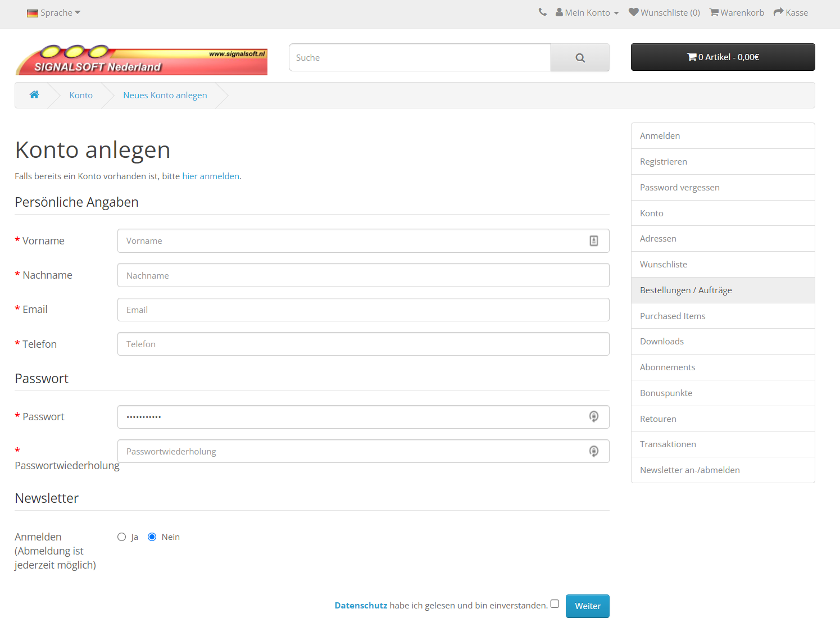Click Konto breadcrumb link
The image size is (840, 636).
tap(81, 96)
